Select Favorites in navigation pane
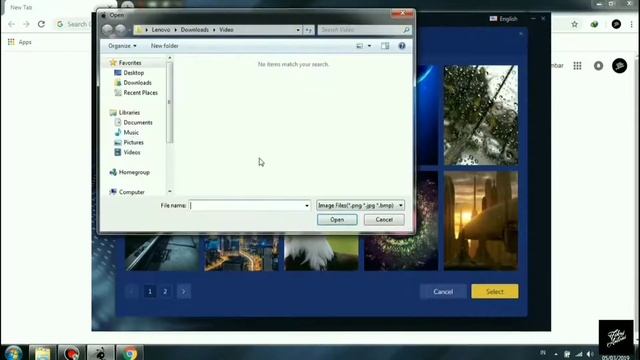 coord(130,63)
